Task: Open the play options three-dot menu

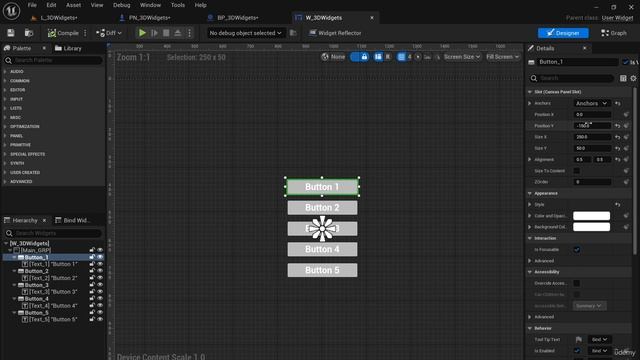Action: pyautogui.click(x=189, y=33)
